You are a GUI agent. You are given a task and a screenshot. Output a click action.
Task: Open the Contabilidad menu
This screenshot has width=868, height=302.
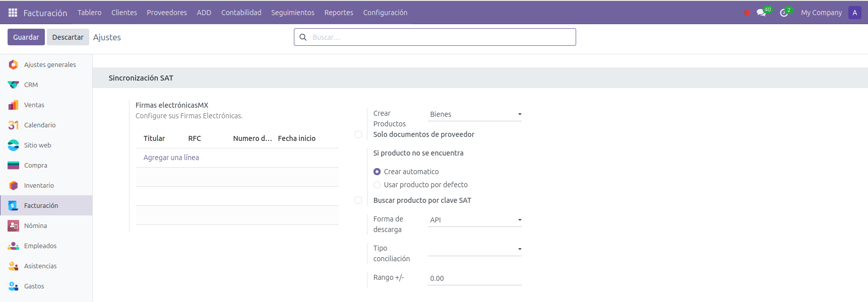(241, 13)
